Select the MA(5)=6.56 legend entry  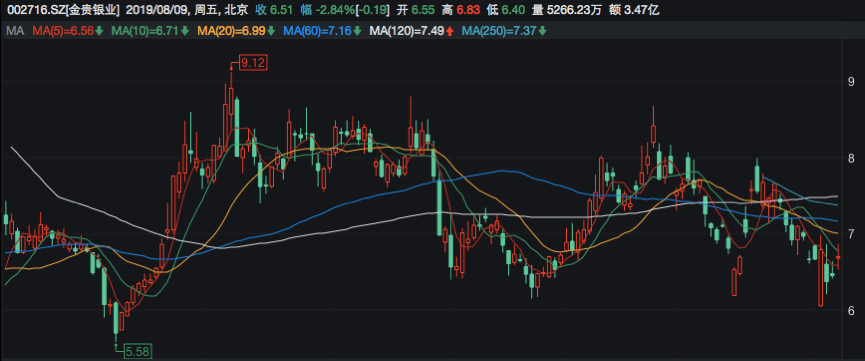(62, 31)
